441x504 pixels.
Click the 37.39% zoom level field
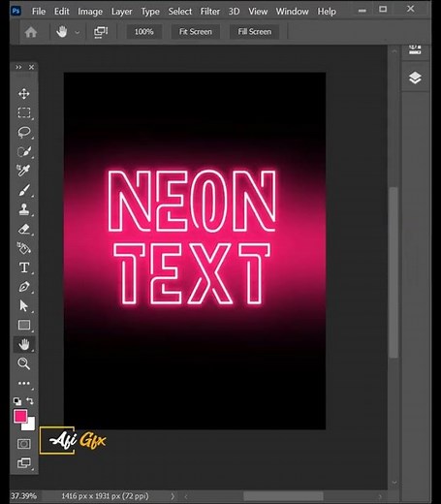click(x=23, y=496)
